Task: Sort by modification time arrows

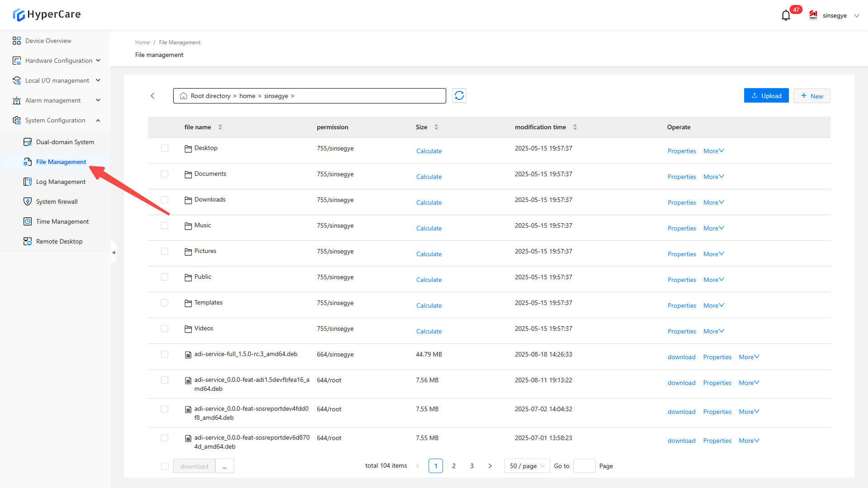Action: point(575,127)
